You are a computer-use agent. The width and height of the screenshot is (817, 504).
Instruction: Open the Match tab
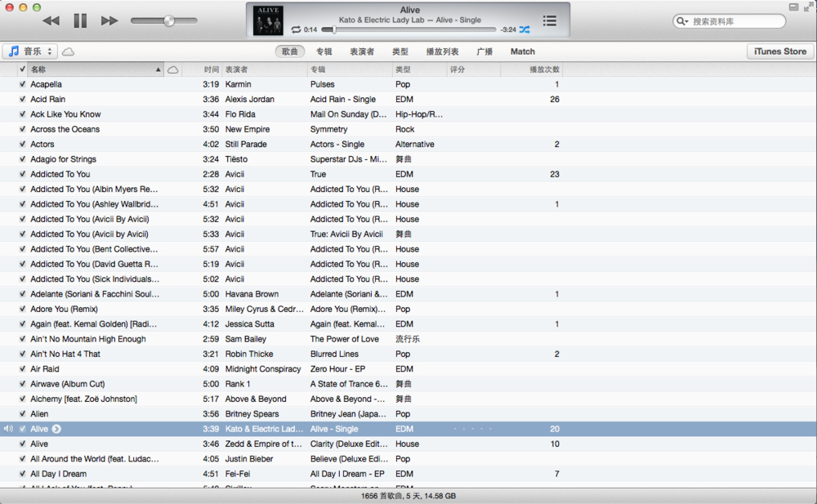pos(523,51)
